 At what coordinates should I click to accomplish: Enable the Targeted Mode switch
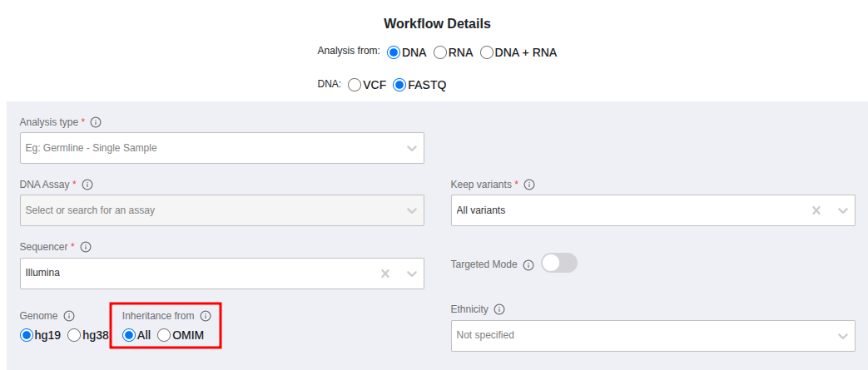pyautogui.click(x=558, y=264)
